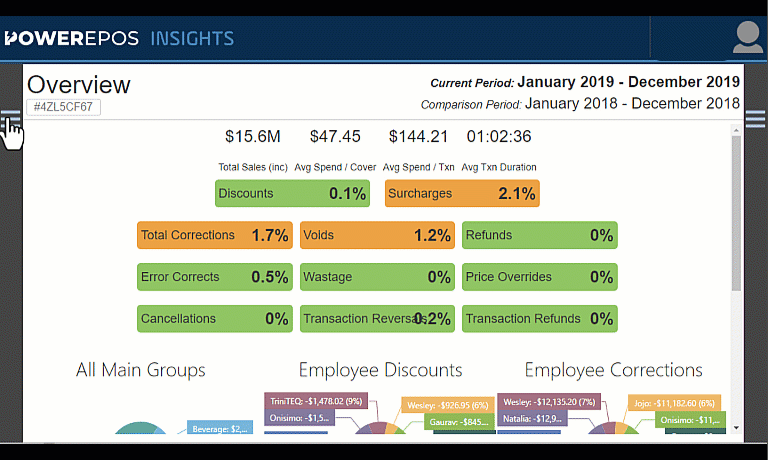Open the right hamburger menu panel
This screenshot has width=768, height=460.
(x=755, y=119)
